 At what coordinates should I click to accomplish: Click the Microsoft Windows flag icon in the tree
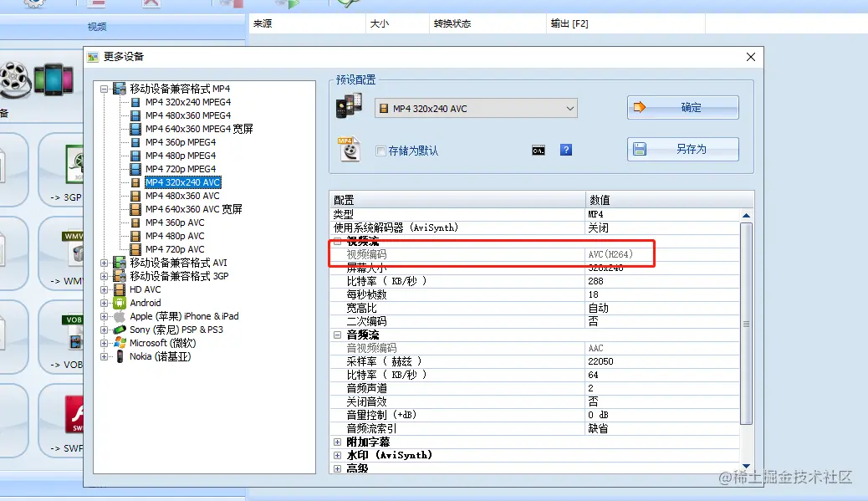coord(120,343)
